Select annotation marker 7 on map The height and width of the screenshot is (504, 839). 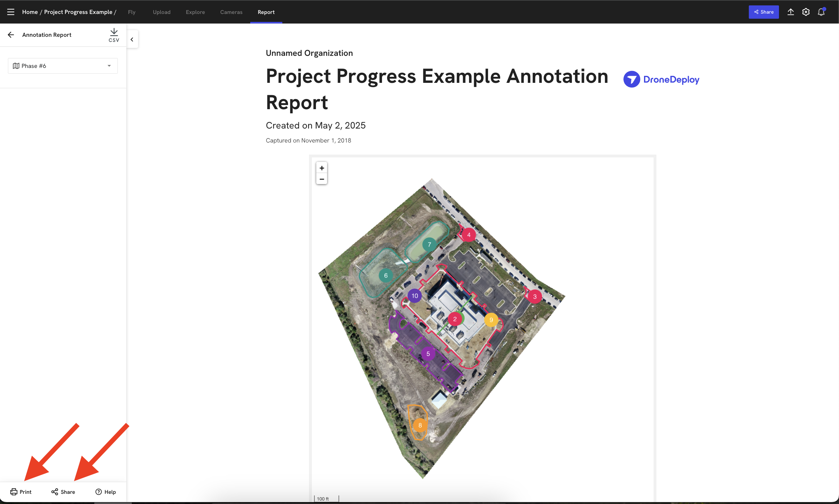coord(429,244)
